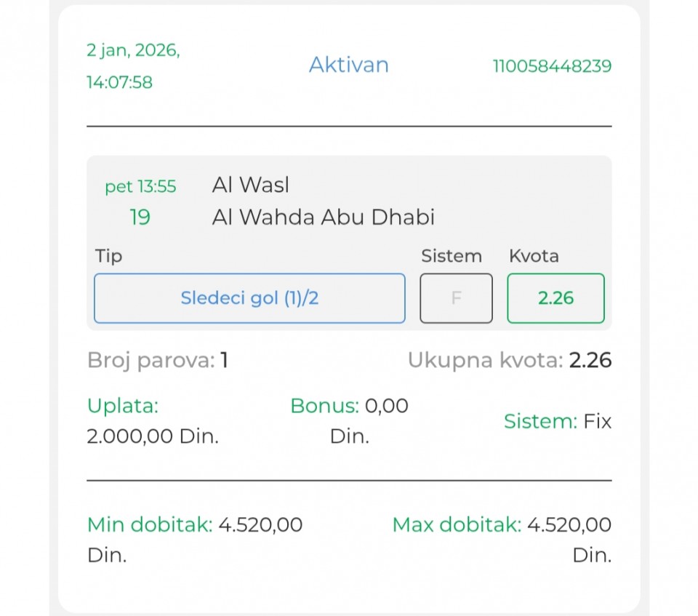
Task: Click the Aktivan ticket status
Action: click(348, 65)
